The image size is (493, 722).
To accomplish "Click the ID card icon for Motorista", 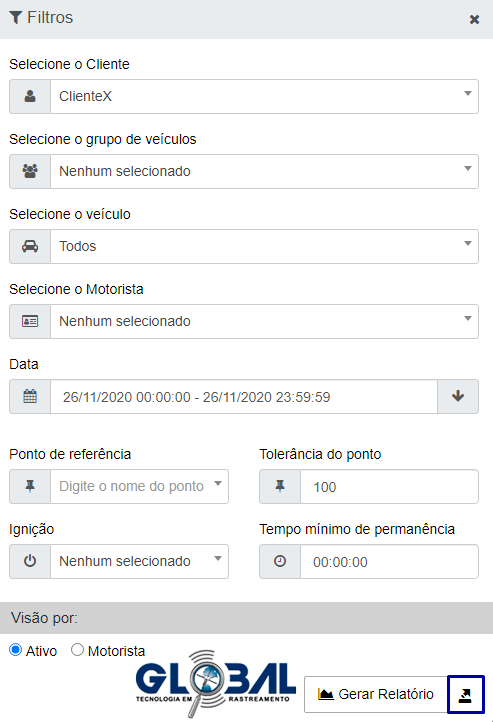I will tap(30, 321).
